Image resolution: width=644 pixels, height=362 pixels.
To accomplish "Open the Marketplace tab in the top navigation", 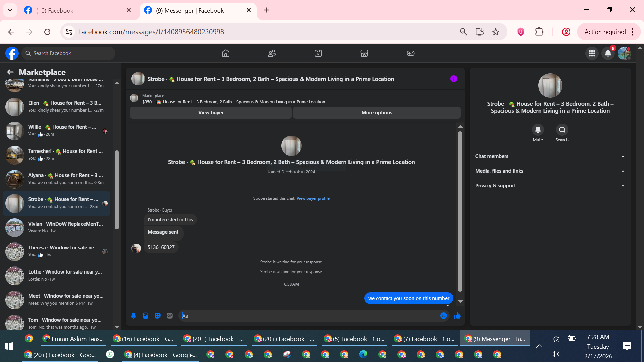I will (364, 53).
